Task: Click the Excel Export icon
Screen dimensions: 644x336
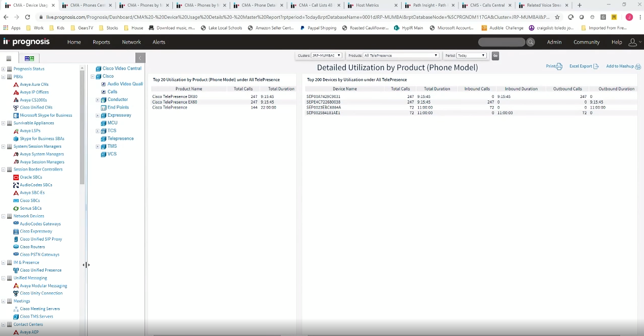Action: point(596,66)
